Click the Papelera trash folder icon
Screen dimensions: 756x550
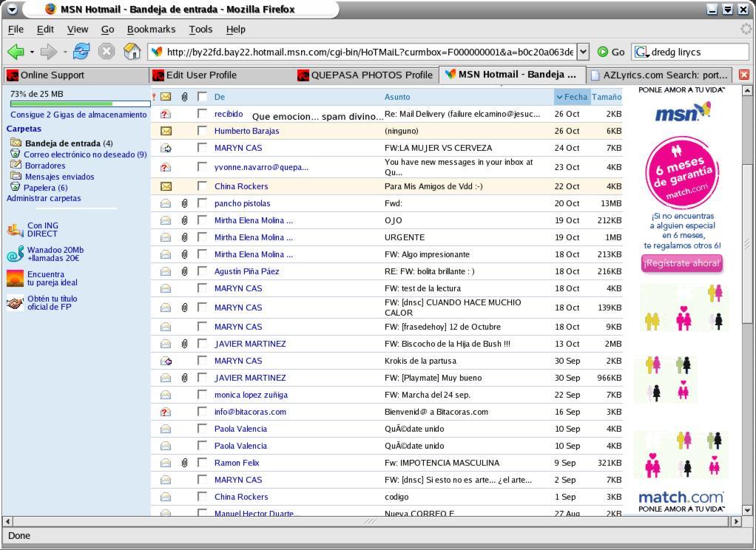tap(16, 187)
